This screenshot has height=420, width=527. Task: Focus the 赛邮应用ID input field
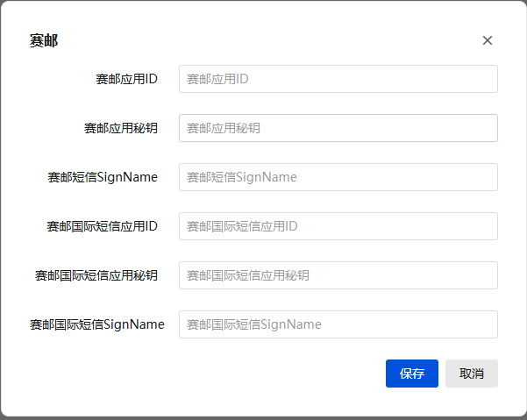tap(338, 79)
